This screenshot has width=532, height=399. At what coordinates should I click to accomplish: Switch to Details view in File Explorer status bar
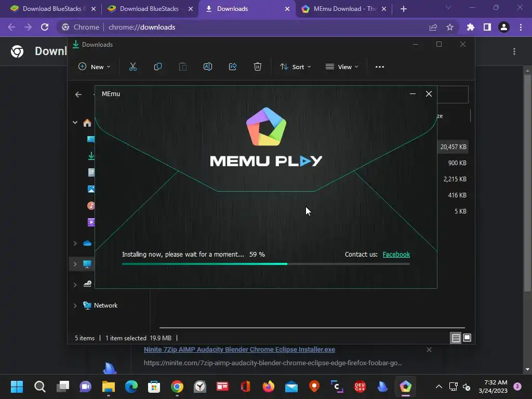(456, 338)
